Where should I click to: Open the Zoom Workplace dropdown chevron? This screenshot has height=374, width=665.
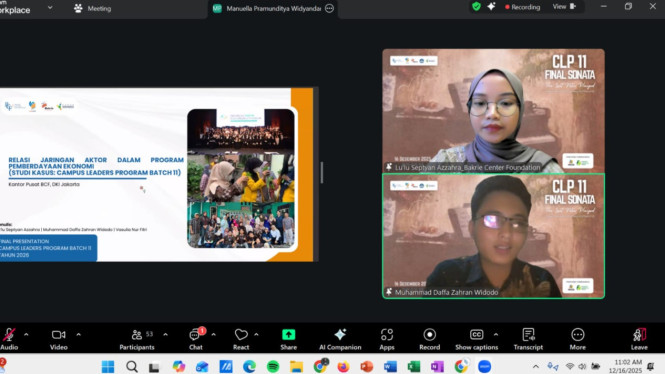(50, 8)
